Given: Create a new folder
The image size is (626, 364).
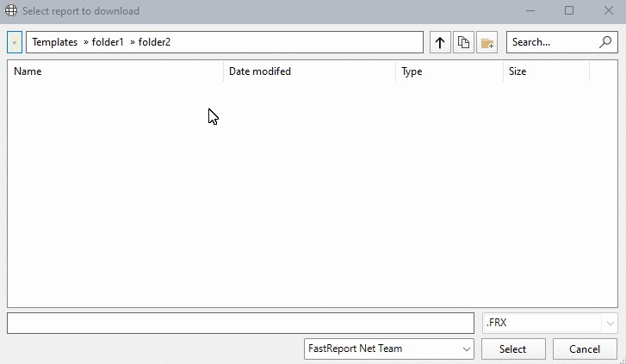Looking at the screenshot, I should (x=487, y=42).
